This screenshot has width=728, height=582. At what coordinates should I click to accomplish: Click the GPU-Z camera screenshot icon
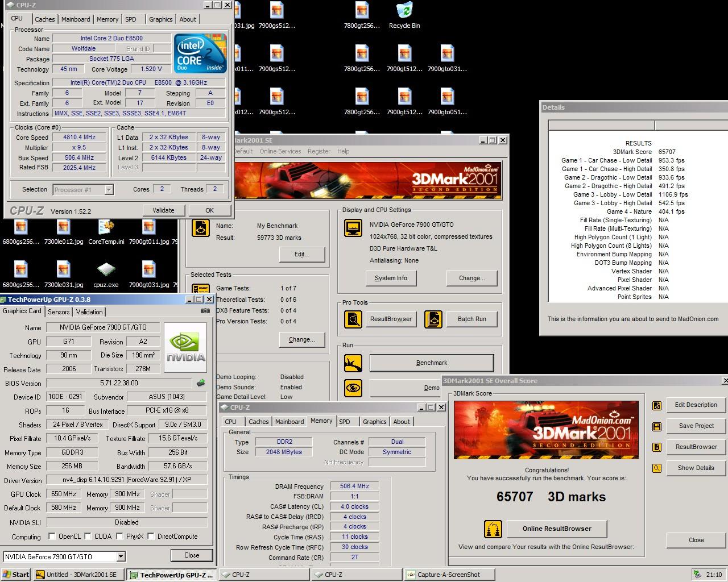pos(205,311)
